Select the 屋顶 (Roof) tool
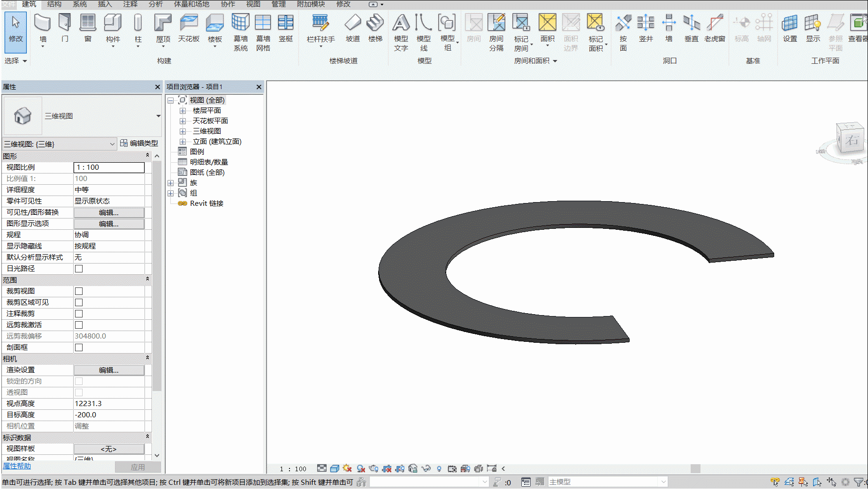 pos(163,30)
